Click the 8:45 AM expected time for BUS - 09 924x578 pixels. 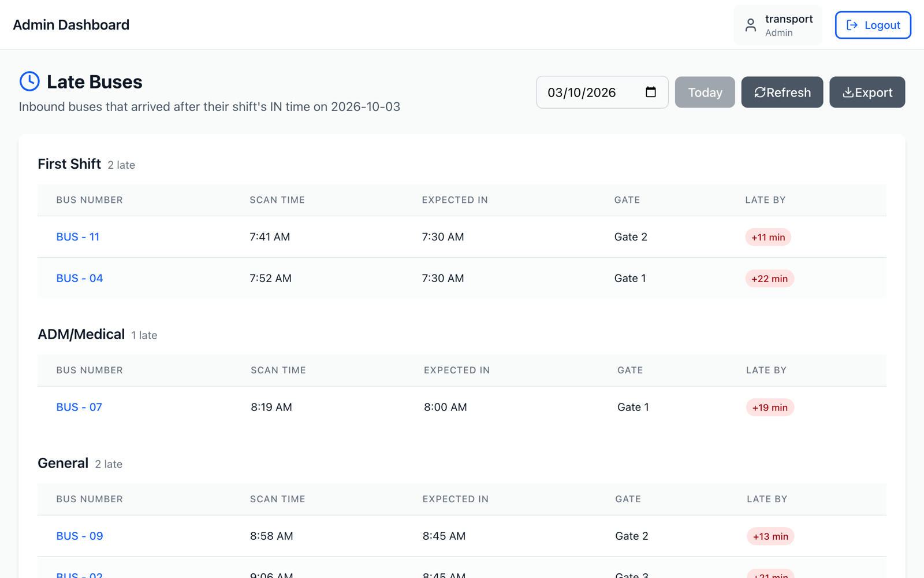444,536
